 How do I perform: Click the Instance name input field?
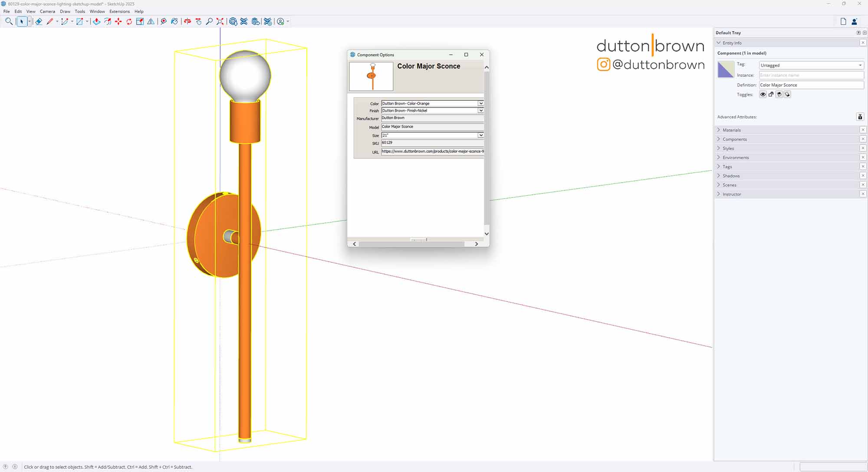tap(811, 75)
